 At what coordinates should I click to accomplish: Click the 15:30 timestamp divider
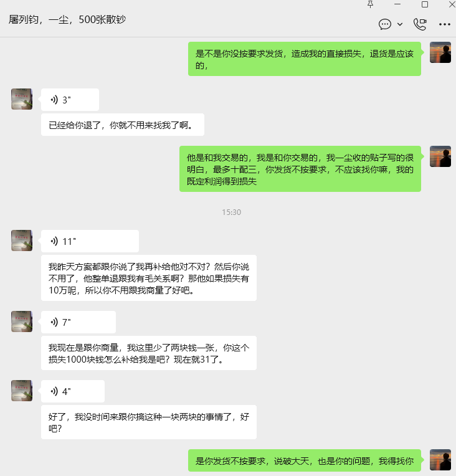point(231,212)
